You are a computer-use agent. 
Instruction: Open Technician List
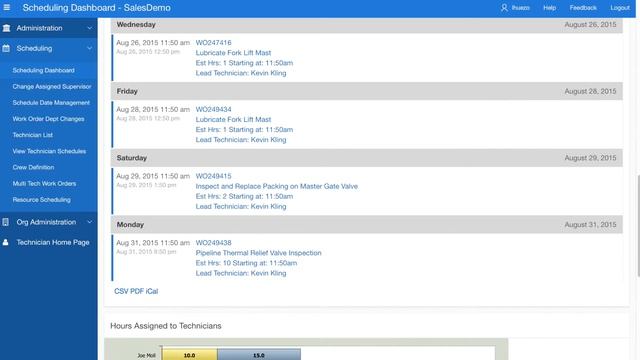pos(33,135)
